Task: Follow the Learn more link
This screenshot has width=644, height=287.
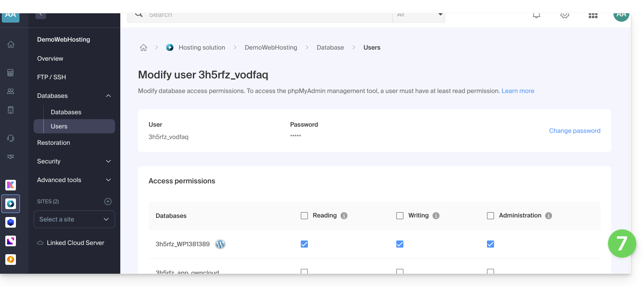Action: (517, 91)
